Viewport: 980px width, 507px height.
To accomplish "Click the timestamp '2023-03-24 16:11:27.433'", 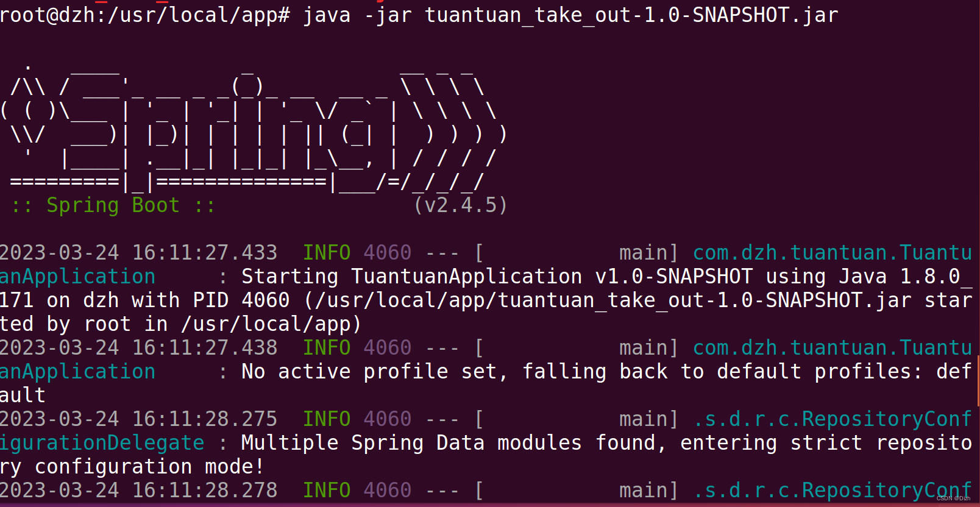I will pyautogui.click(x=138, y=252).
